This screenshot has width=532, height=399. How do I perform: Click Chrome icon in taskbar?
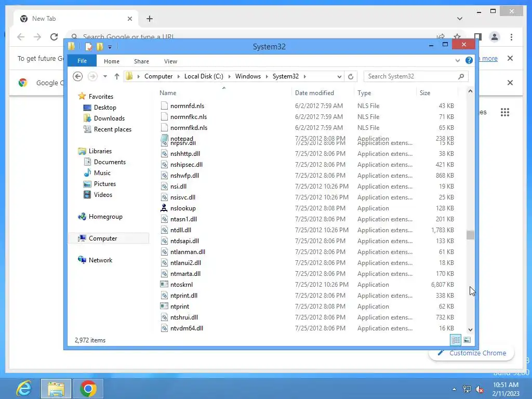click(x=88, y=389)
